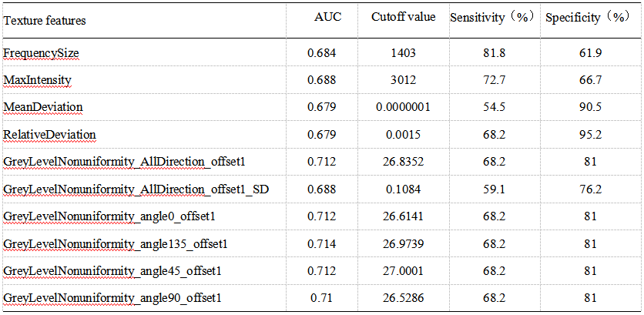Select the MaxIntensity feature name
This screenshot has height=315, width=644.
point(37,80)
